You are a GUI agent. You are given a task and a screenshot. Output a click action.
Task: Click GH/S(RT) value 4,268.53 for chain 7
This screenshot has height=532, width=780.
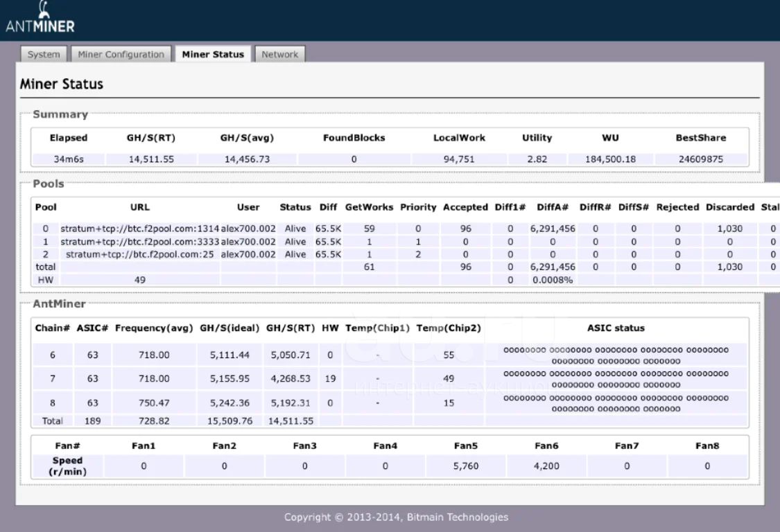pyautogui.click(x=290, y=379)
